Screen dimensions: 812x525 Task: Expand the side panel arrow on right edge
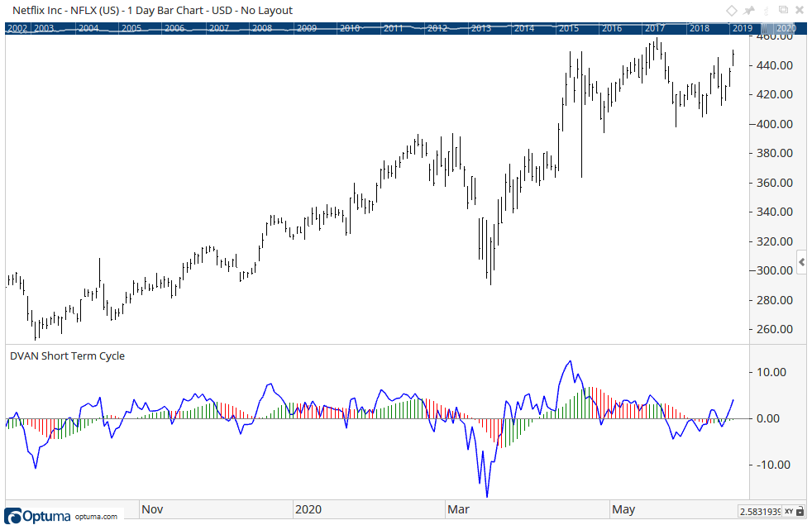tap(801, 263)
